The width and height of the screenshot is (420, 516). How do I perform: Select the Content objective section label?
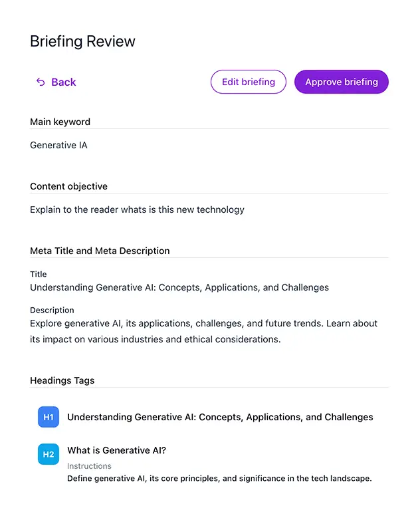click(x=68, y=186)
